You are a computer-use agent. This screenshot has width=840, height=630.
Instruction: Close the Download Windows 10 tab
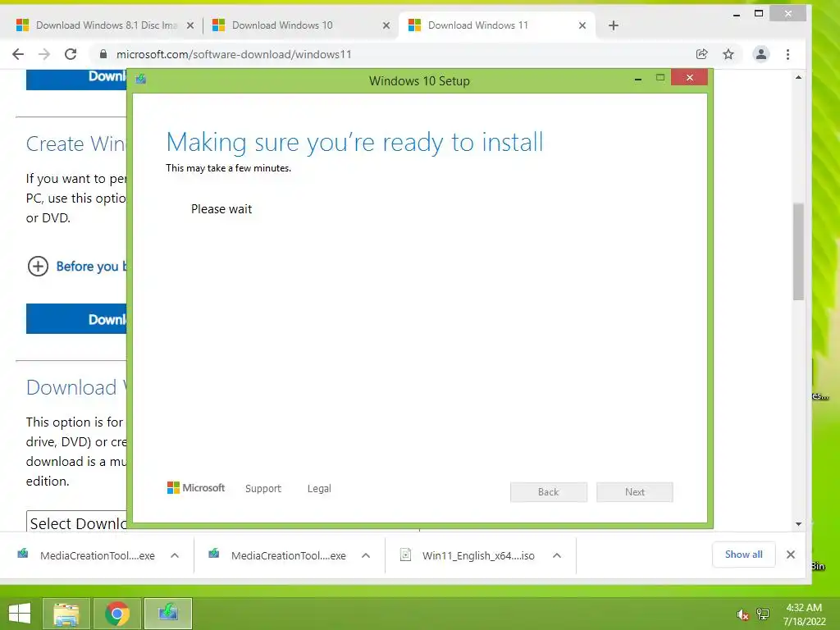click(x=386, y=25)
